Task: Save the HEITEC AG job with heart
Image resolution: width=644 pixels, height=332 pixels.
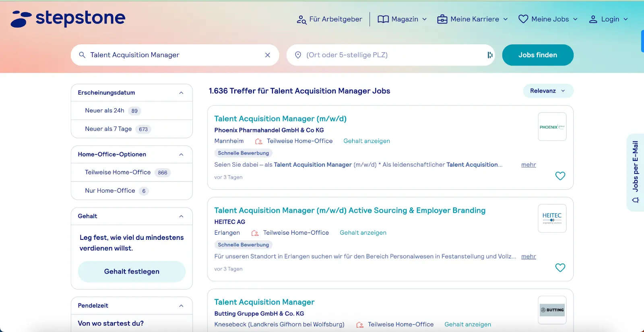Action: click(560, 268)
